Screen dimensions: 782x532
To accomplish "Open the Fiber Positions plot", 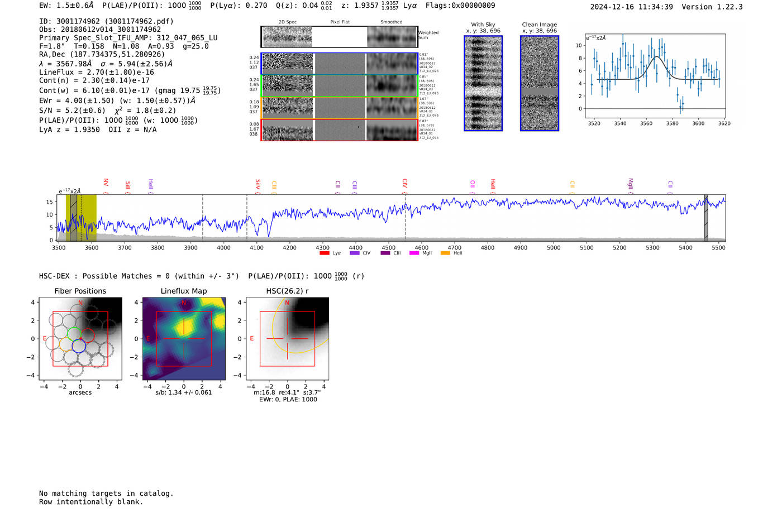I will point(80,339).
